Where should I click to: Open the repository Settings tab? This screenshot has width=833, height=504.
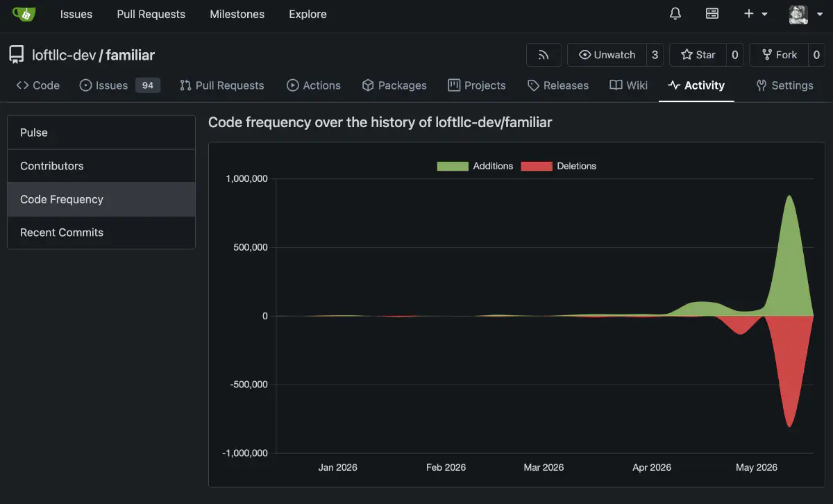point(784,85)
